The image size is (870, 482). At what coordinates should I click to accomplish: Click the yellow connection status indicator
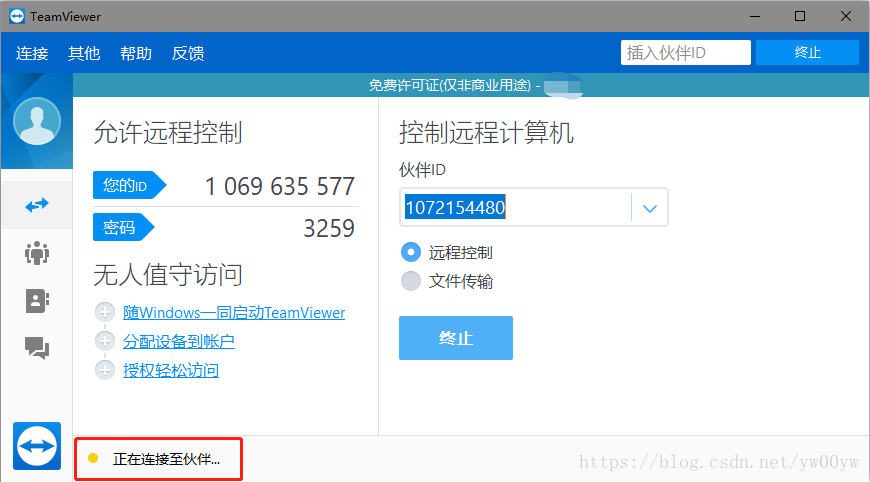tap(93, 458)
